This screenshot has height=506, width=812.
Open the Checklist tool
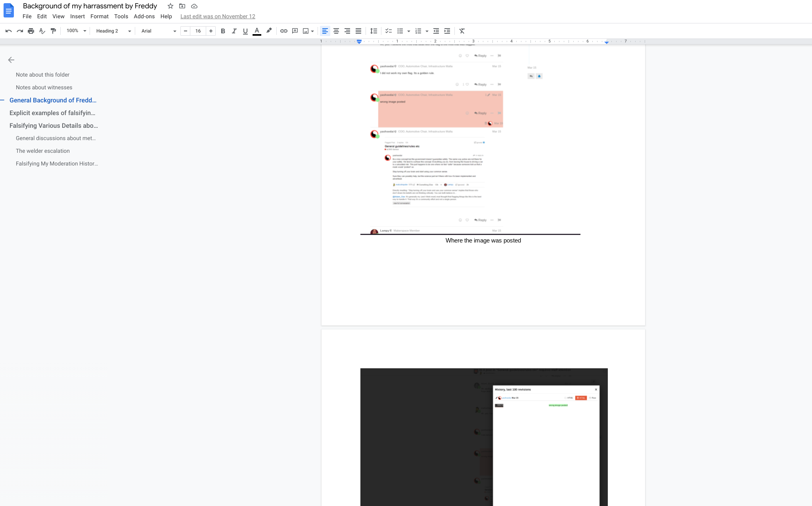[x=389, y=31]
